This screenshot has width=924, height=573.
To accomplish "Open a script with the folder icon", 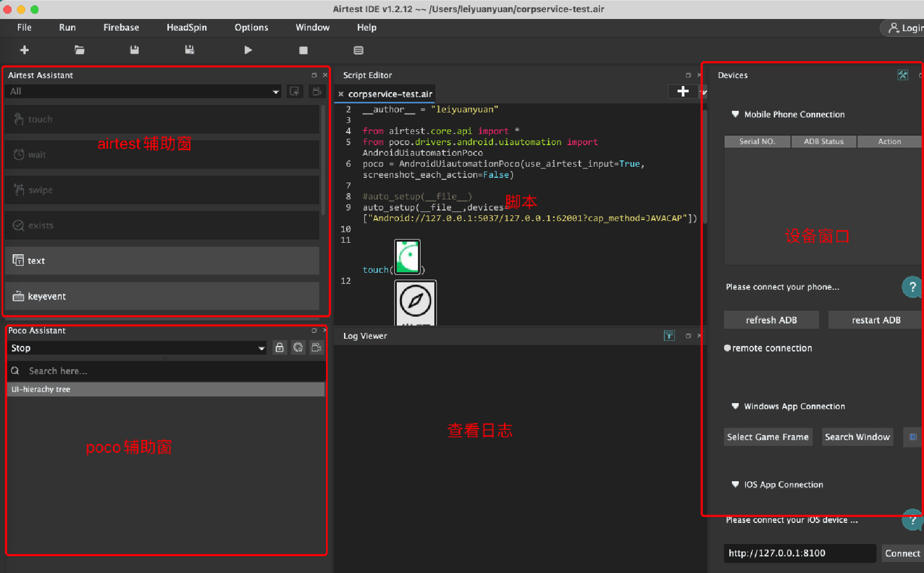I will click(80, 50).
